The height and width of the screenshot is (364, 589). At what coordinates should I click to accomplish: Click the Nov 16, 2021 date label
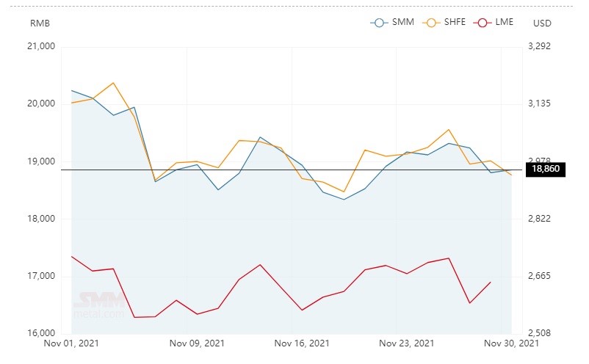pos(301,343)
